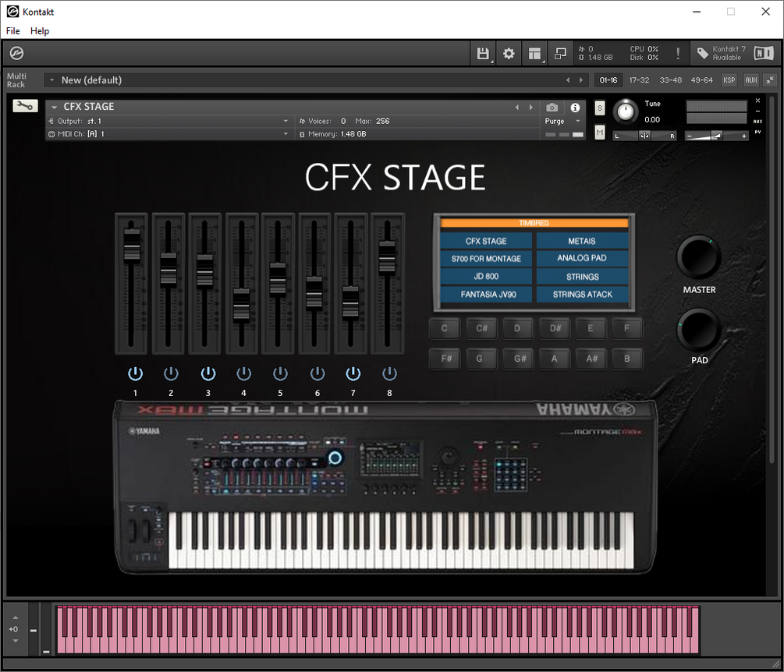Toggle the AUX sends panel button
784x672 pixels.
point(751,80)
